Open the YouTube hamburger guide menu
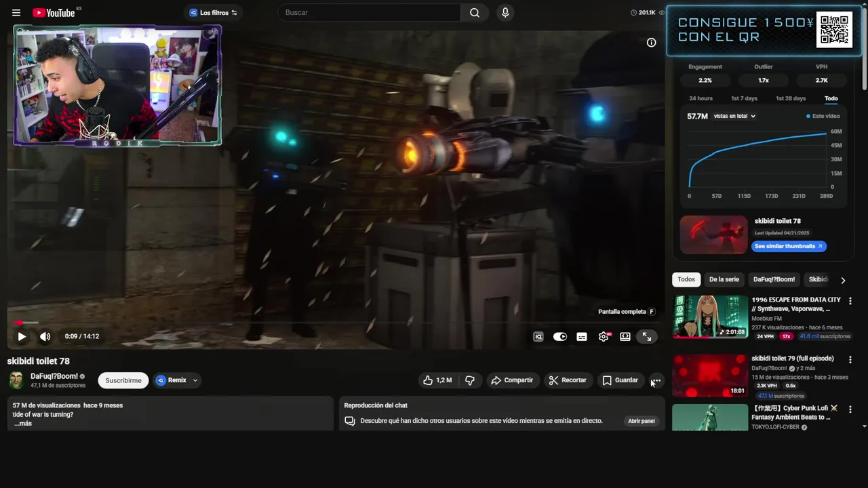Screen dimensions: 868x488 tap(16, 13)
